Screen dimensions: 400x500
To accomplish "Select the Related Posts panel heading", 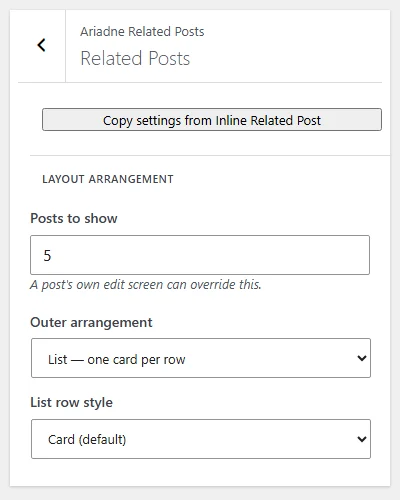I will 135,59.
